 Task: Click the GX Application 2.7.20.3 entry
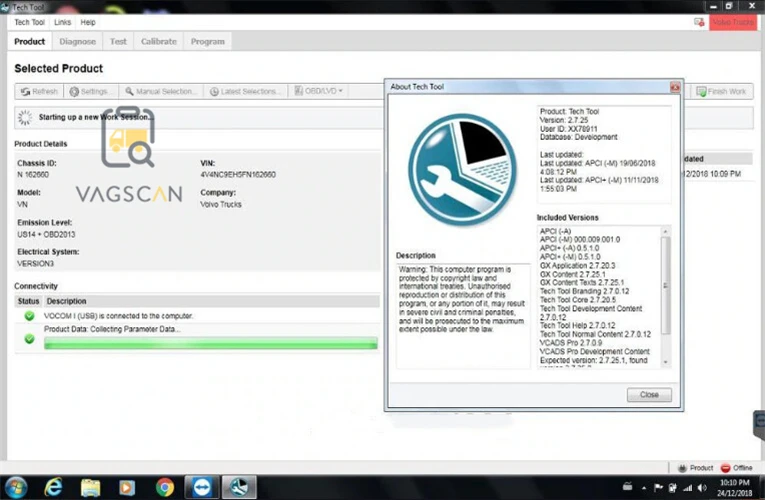[578, 265]
